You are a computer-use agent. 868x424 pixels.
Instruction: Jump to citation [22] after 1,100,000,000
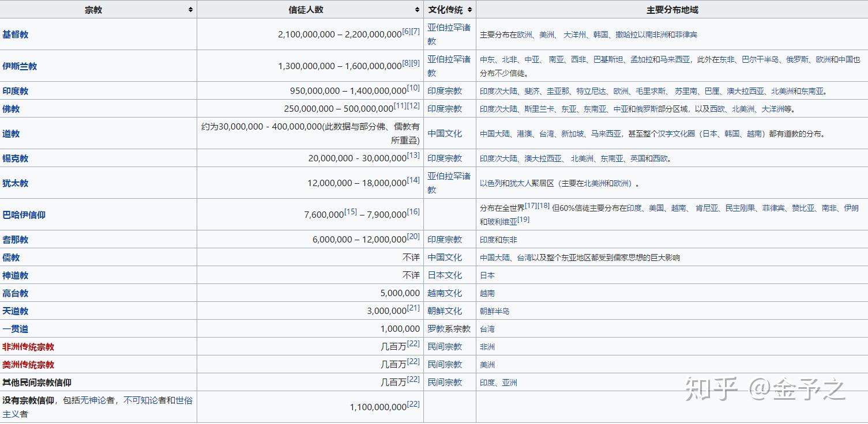point(414,404)
